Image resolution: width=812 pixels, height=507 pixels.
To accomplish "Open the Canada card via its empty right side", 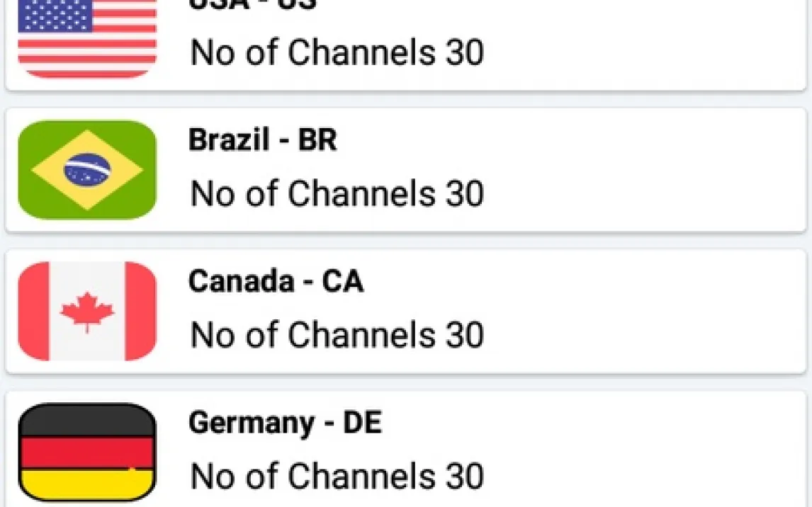I will click(x=638, y=312).
